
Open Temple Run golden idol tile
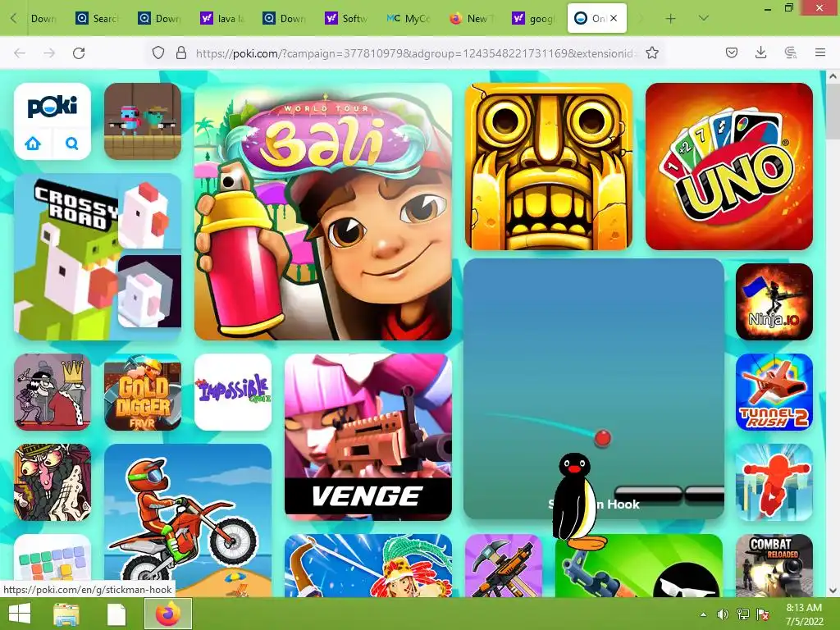click(549, 166)
